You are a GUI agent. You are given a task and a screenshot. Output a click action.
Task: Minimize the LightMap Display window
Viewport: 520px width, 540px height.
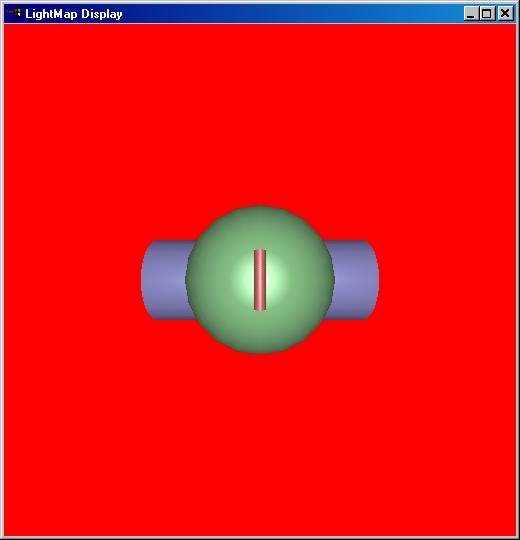471,14
